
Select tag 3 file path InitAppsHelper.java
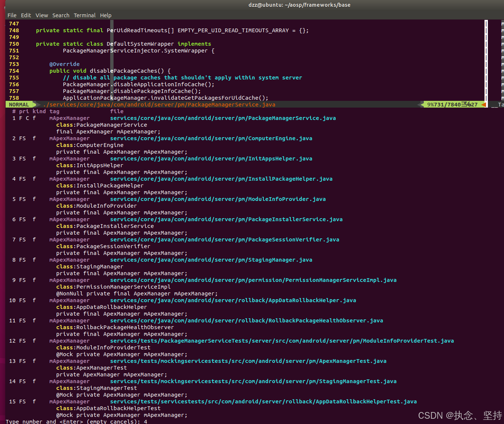[x=211, y=159]
